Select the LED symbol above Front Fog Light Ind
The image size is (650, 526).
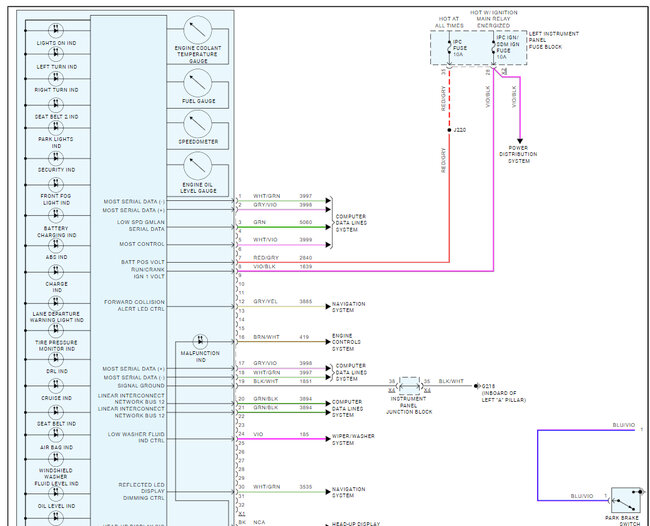[x=56, y=184]
